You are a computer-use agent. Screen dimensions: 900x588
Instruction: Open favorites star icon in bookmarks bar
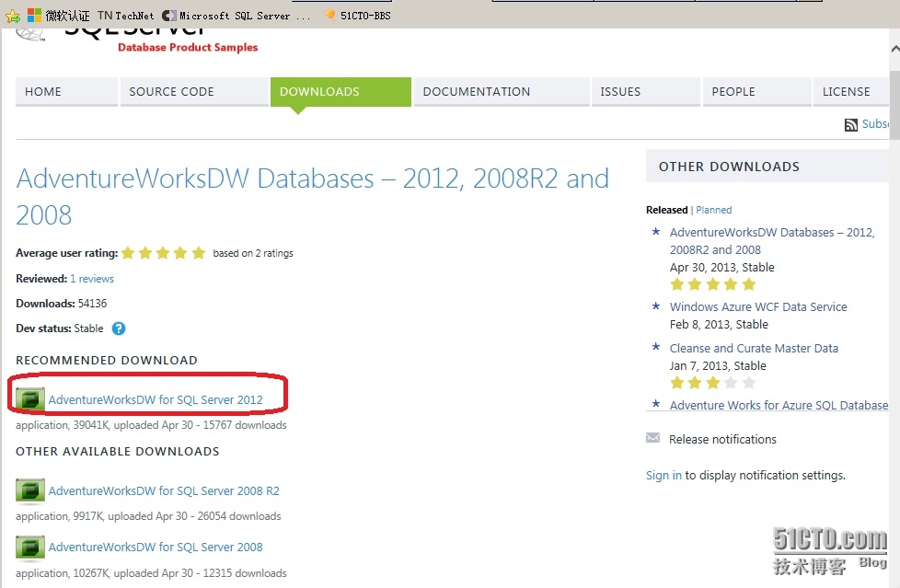(x=13, y=16)
